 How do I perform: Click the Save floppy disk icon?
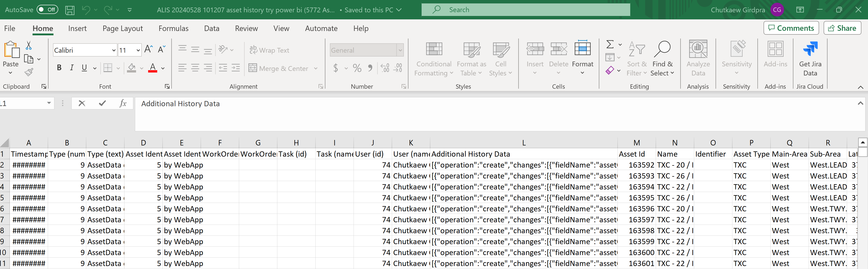(70, 10)
